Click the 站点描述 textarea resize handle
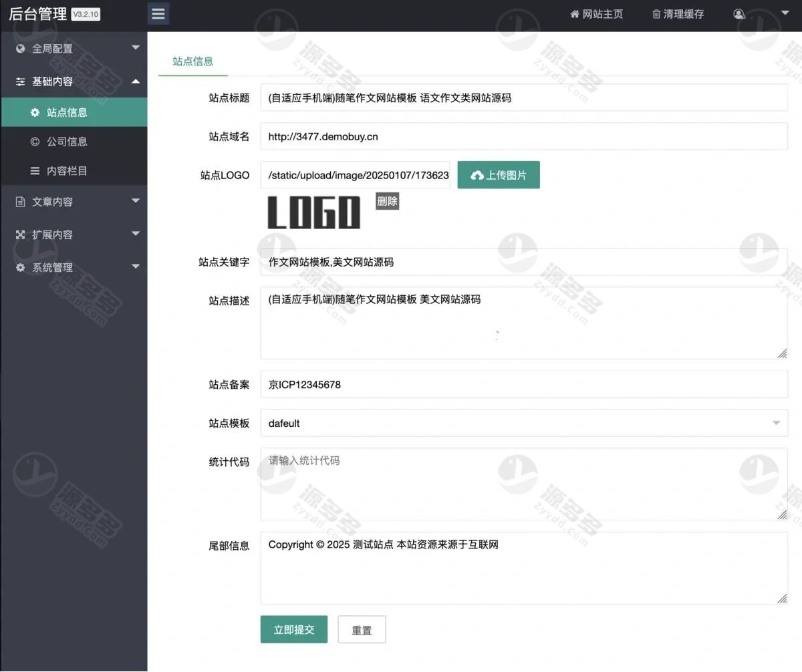This screenshot has height=672, width=802. point(782,354)
